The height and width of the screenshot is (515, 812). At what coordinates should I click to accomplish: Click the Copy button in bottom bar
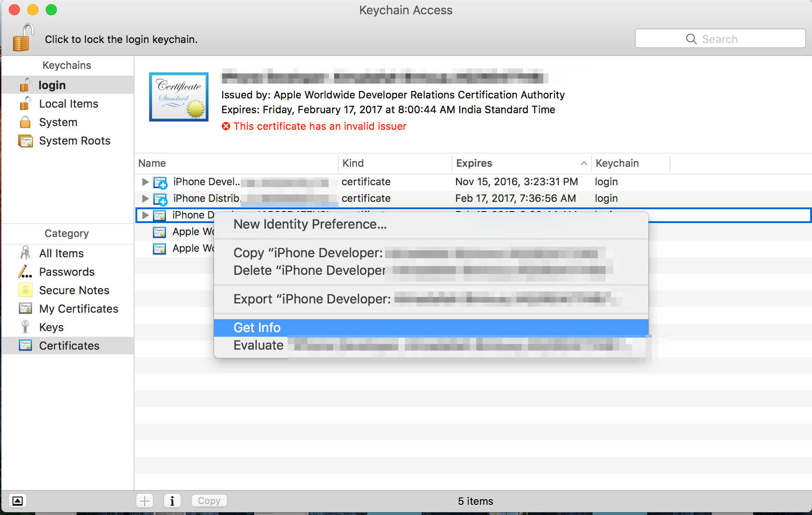[209, 501]
